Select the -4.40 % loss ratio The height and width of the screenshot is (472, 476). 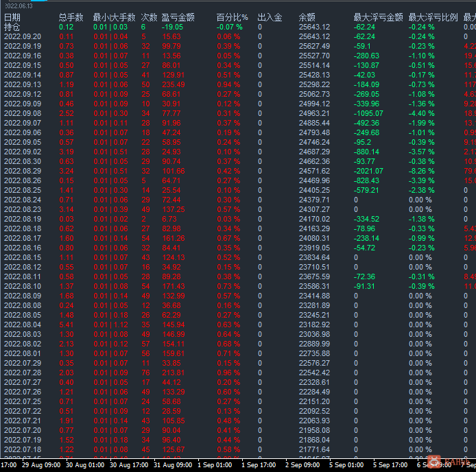pyautogui.click(x=421, y=114)
